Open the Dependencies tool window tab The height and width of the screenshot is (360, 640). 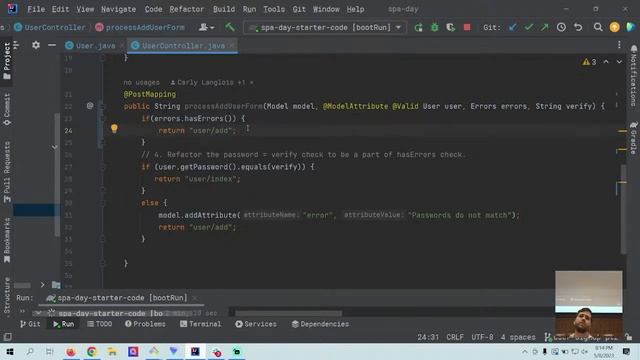pyautogui.click(x=320, y=324)
